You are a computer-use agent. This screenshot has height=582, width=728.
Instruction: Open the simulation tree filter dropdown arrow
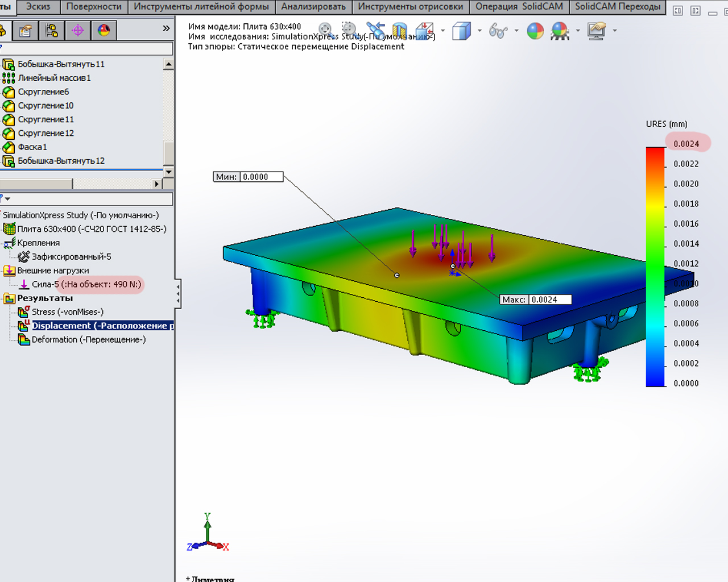(x=7, y=199)
